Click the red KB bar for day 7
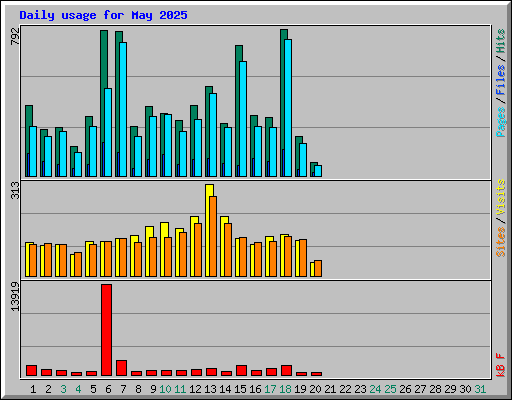Image resolution: width=512 pixels, height=400 pixels. point(122,368)
